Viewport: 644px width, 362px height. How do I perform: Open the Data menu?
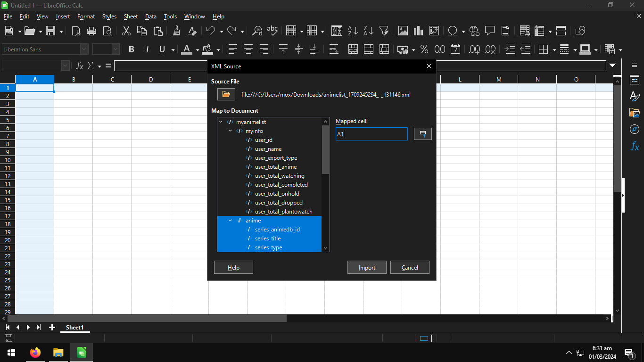(x=150, y=16)
